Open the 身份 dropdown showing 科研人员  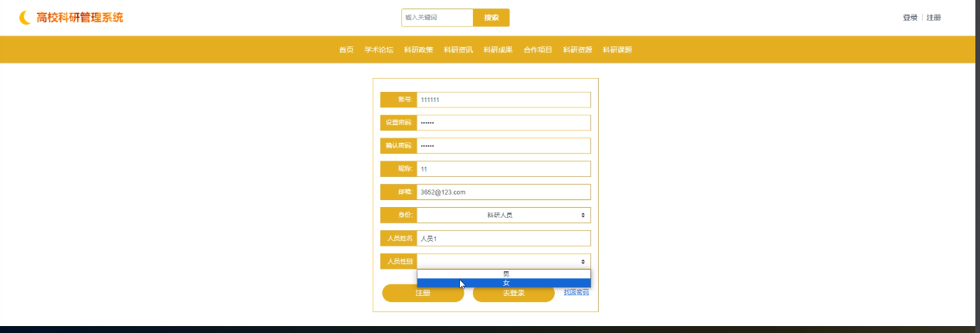tap(503, 215)
